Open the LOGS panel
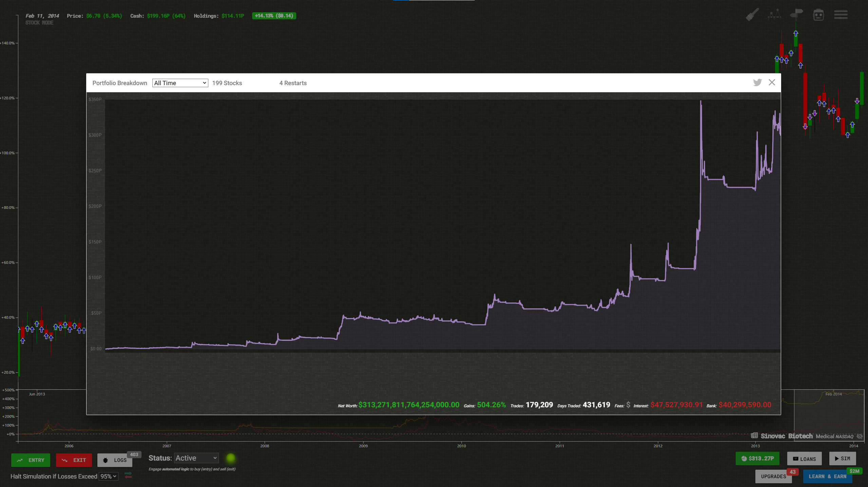Viewport: 868px width, 487px height. click(115, 460)
